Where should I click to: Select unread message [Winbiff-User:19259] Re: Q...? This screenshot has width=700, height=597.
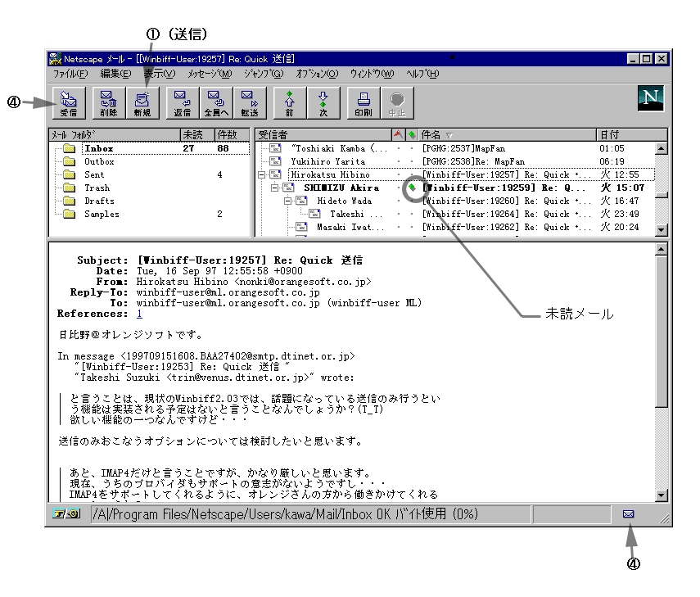(x=504, y=188)
